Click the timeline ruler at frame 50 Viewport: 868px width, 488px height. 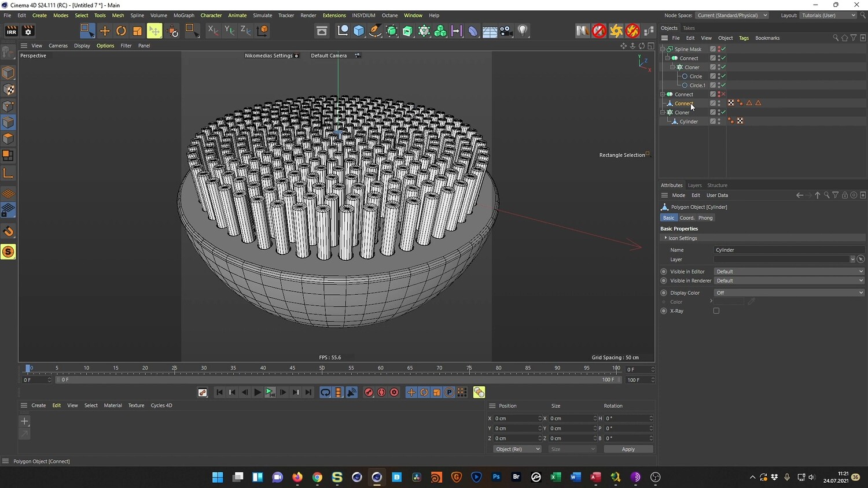click(322, 368)
